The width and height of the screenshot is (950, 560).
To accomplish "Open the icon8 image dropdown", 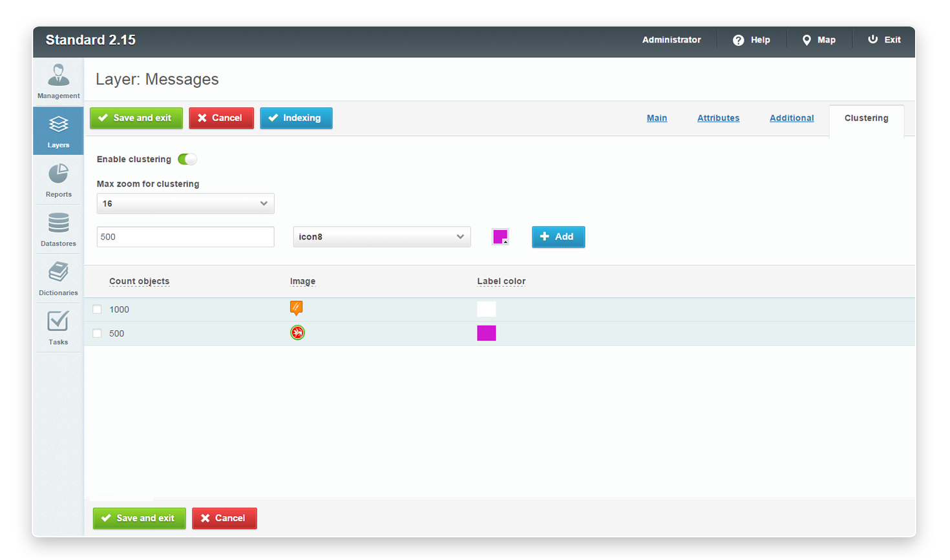I will pos(381,237).
